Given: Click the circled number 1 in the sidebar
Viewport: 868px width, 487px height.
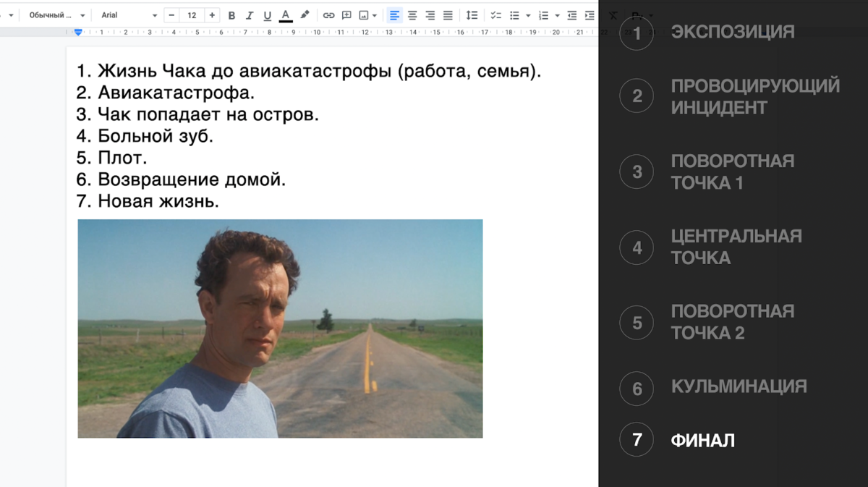Looking at the screenshot, I should pos(637,33).
